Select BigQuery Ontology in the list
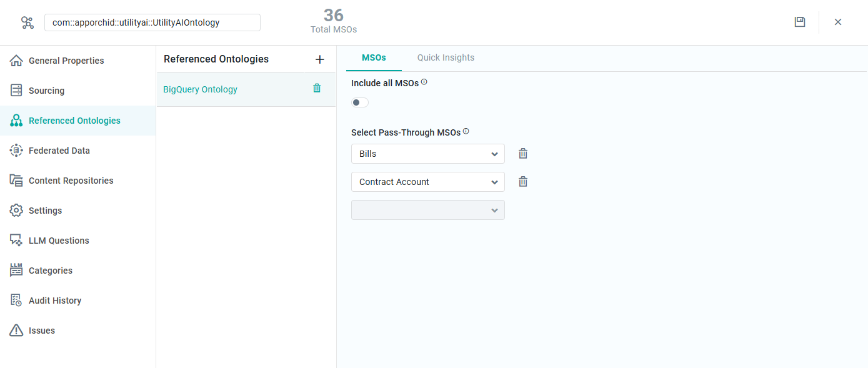Viewport: 868px width, 368px height. pos(201,89)
